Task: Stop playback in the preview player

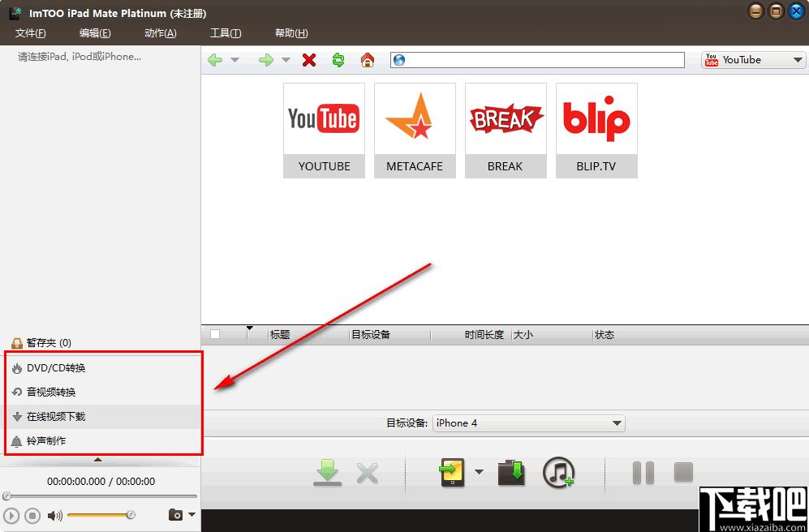Action: click(x=32, y=516)
